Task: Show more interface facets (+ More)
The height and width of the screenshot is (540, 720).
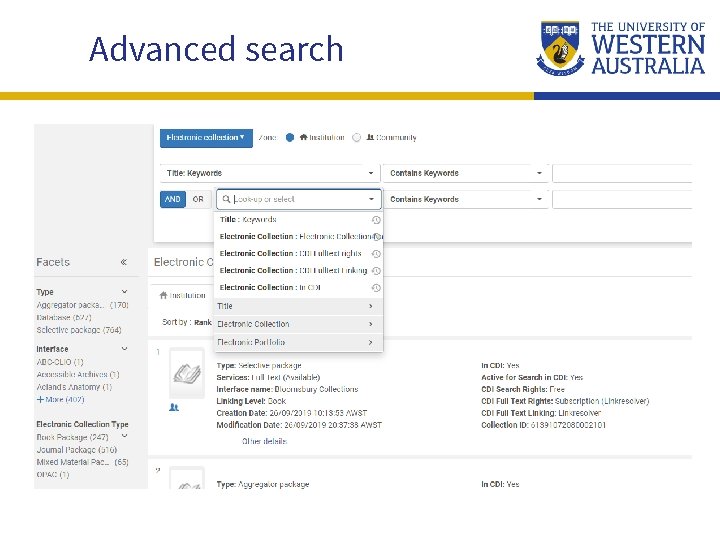Action: [60, 399]
